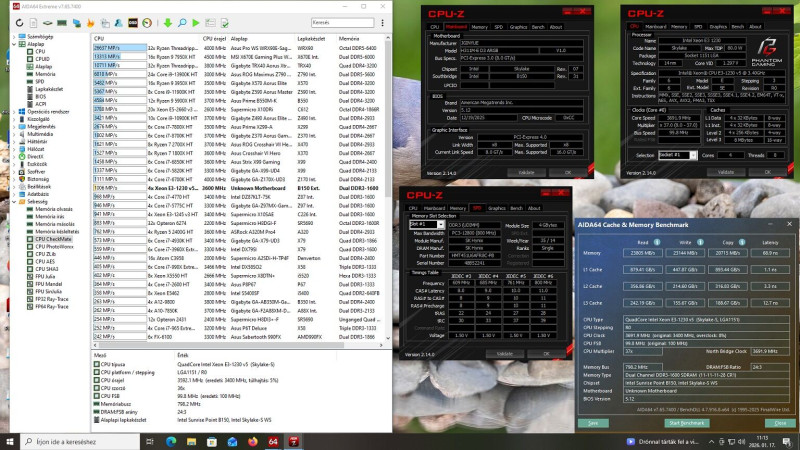Click info icon next to Write column
Viewport: 800px width, 450px height.
[700, 242]
